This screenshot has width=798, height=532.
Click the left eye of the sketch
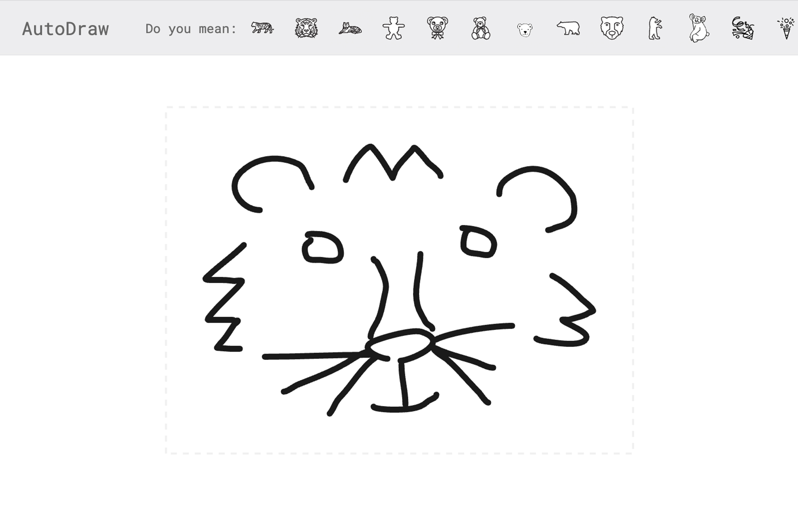(x=322, y=248)
